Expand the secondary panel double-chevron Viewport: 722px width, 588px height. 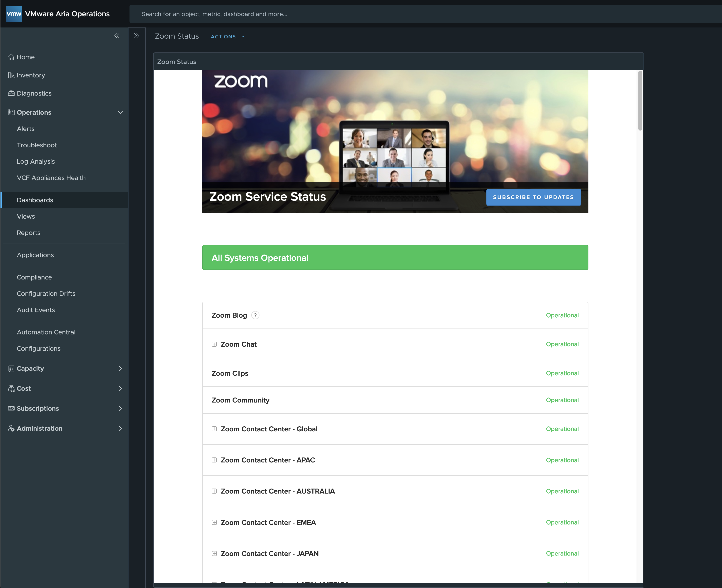[137, 36]
